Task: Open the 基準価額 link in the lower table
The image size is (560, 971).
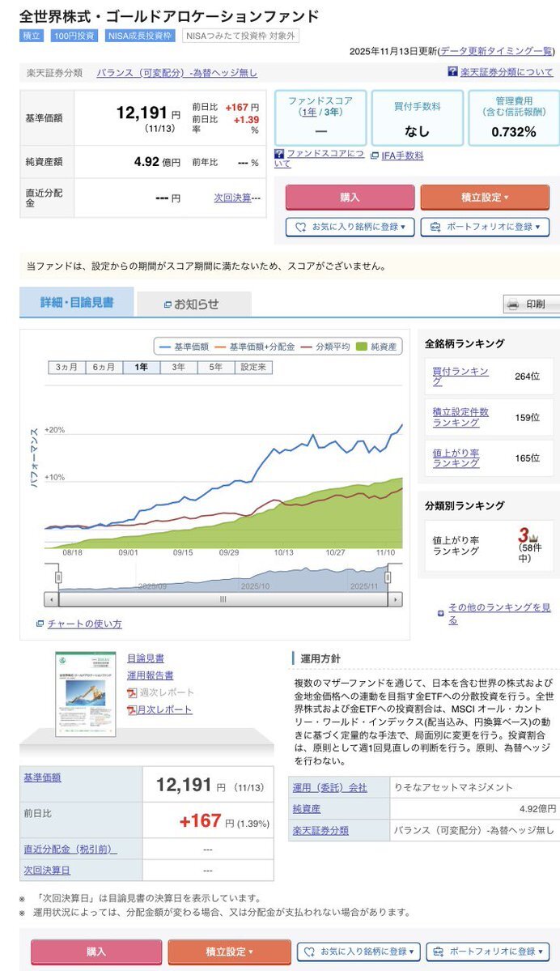Action: pyautogui.click(x=42, y=777)
